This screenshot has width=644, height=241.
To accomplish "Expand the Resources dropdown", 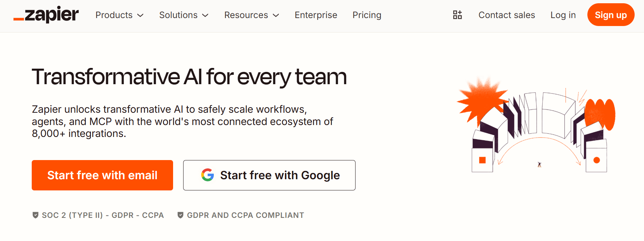I will pyautogui.click(x=251, y=15).
